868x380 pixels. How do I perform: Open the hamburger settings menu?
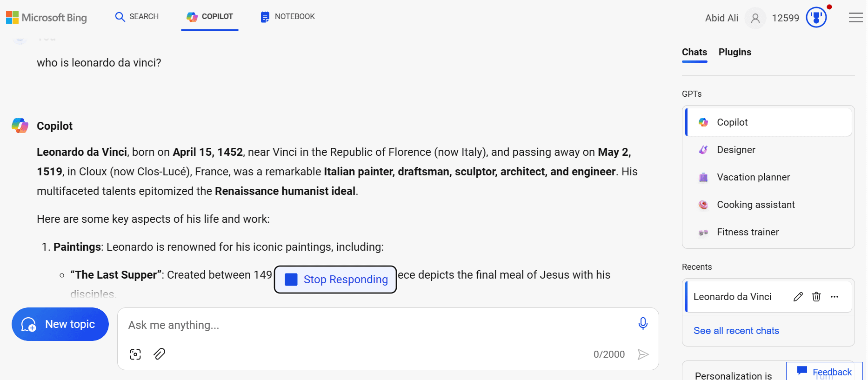(x=855, y=18)
